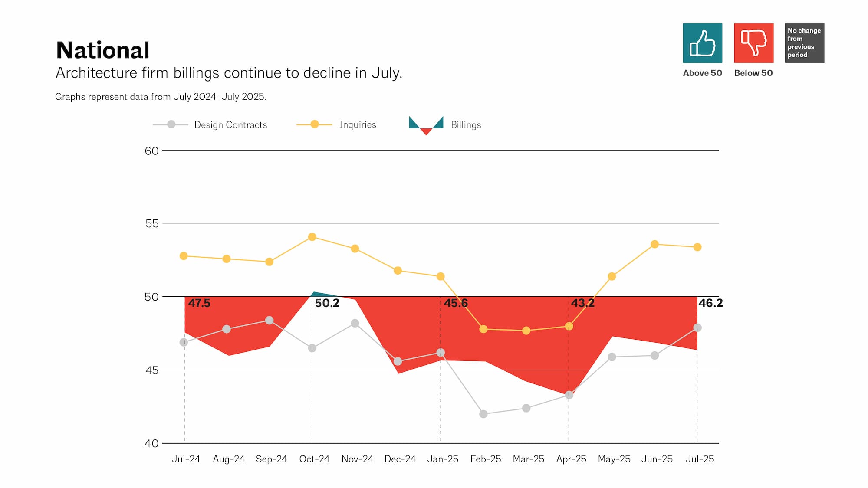Image resolution: width=868 pixels, height=488 pixels.
Task: Click the teal thumbs-up Above 50 icon
Action: (702, 43)
